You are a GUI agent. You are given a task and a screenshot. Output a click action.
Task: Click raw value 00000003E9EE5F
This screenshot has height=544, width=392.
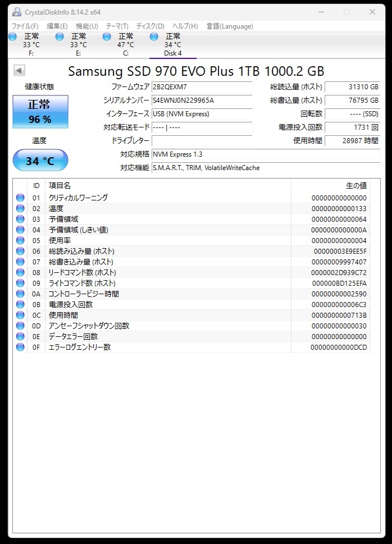340,252
